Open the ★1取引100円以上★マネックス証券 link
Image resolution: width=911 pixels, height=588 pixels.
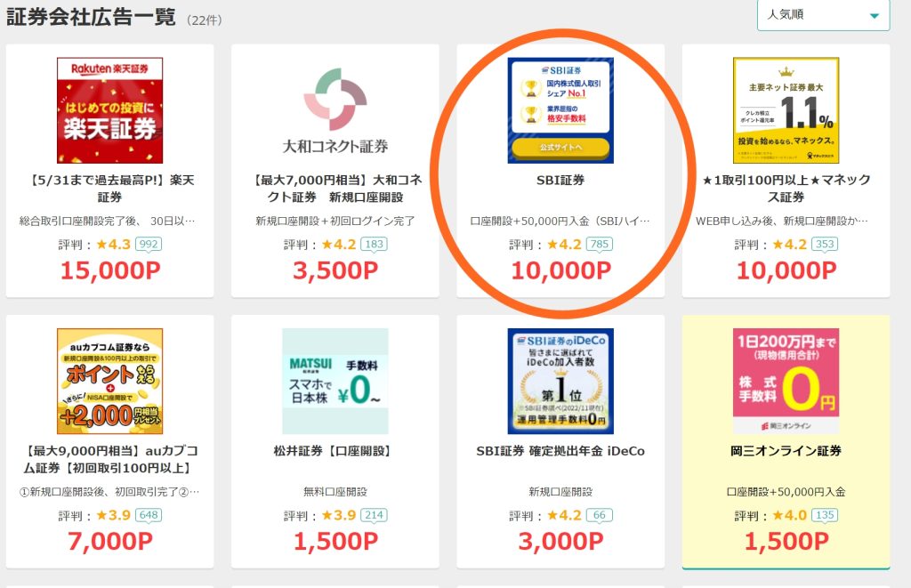[x=786, y=189]
